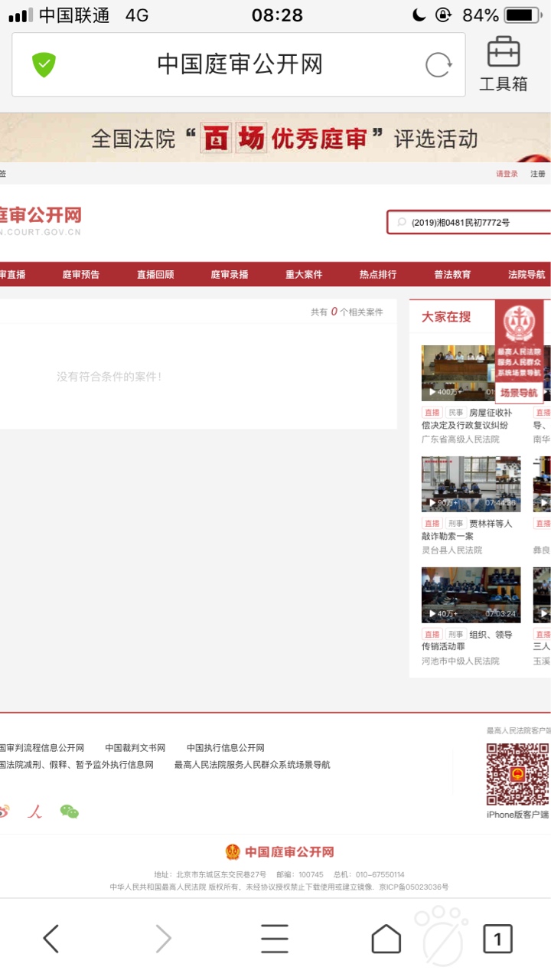Open the 百场优秀庭审 banner
The height and width of the screenshot is (980, 551).
click(x=275, y=138)
